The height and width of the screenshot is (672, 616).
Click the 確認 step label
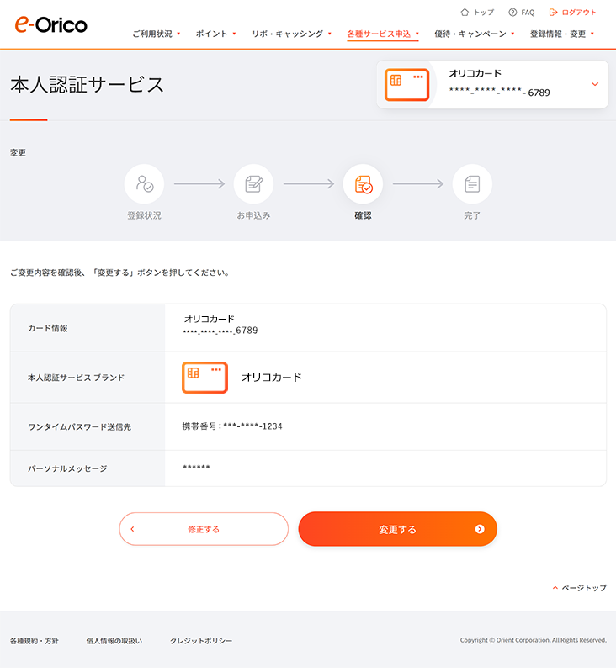click(363, 215)
